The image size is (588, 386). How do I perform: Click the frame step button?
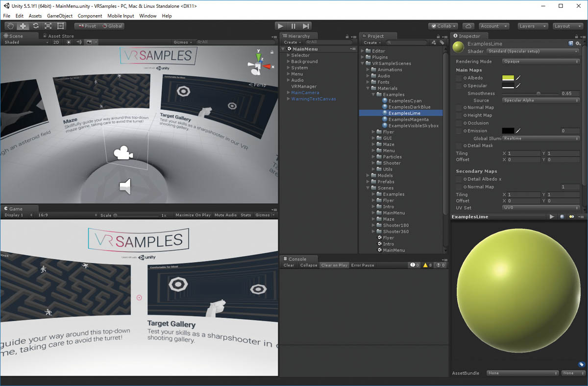[x=306, y=25]
